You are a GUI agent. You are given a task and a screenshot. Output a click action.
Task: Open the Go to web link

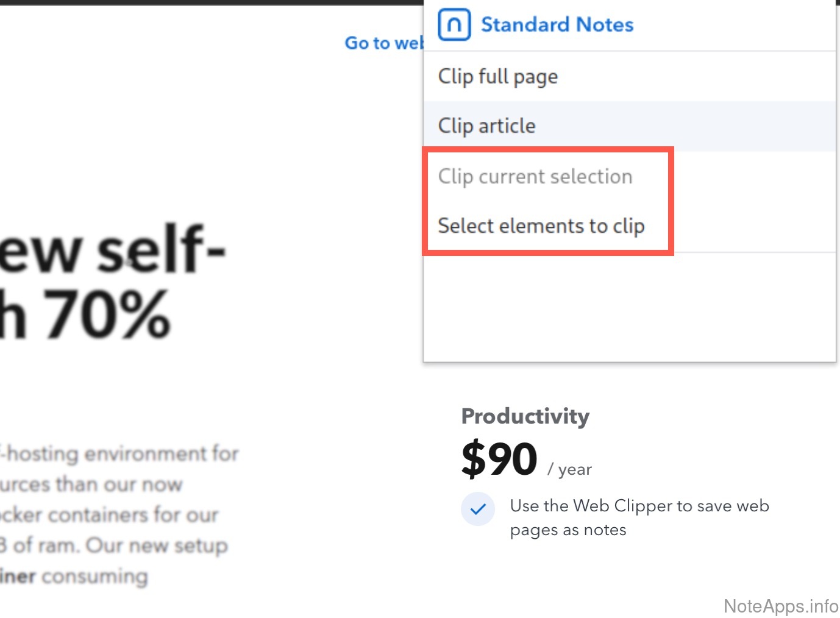click(384, 43)
